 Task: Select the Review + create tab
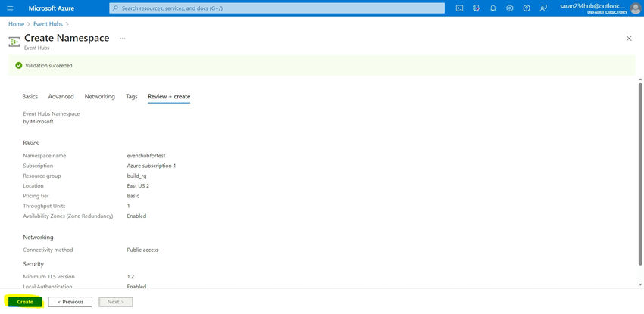[x=169, y=97]
